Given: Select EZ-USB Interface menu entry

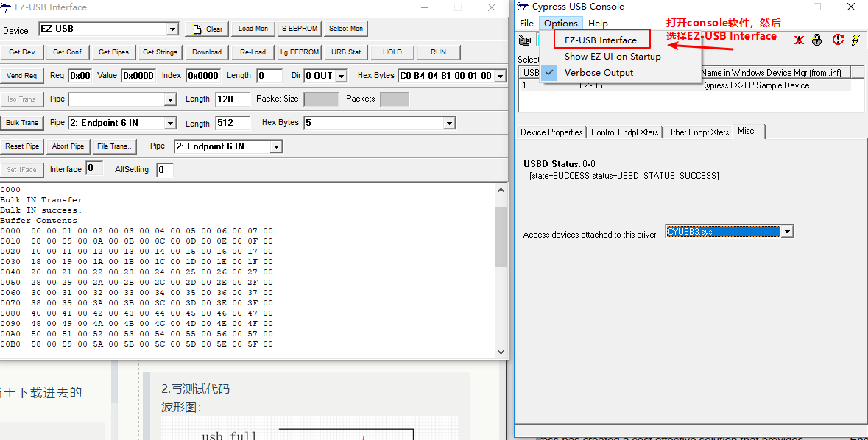Looking at the screenshot, I should 601,40.
